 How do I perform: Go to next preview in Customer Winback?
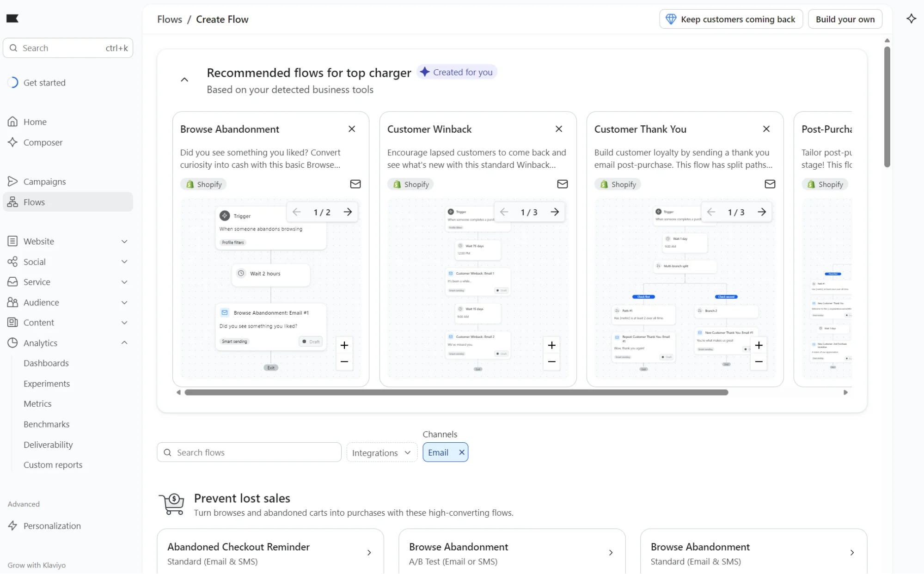(x=555, y=212)
